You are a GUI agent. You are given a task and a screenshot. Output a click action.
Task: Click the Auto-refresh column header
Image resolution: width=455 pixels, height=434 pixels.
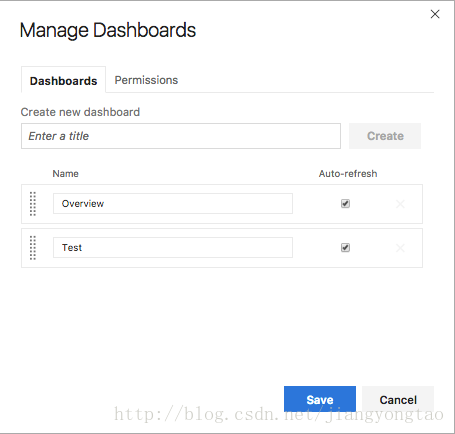coord(348,173)
